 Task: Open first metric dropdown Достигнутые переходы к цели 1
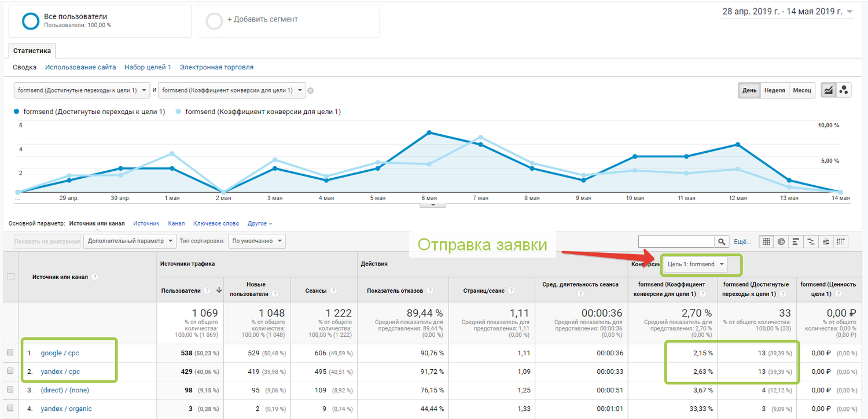pyautogui.click(x=82, y=90)
